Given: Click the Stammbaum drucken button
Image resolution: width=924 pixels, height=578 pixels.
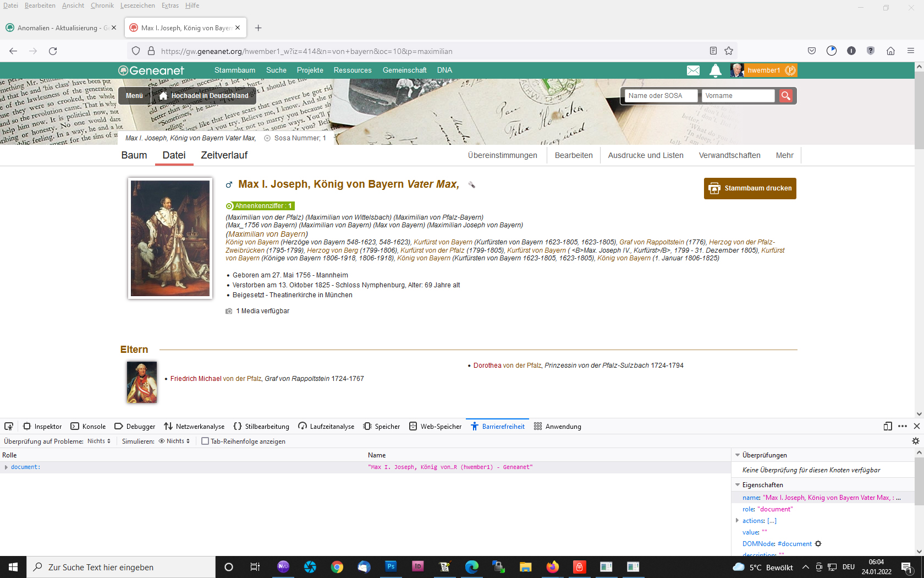Looking at the screenshot, I should 750,188.
